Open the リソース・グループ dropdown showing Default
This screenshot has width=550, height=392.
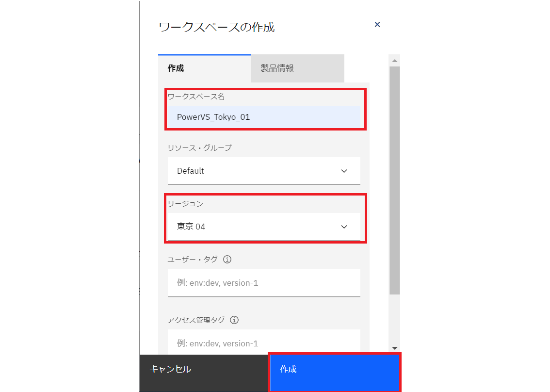coord(264,171)
